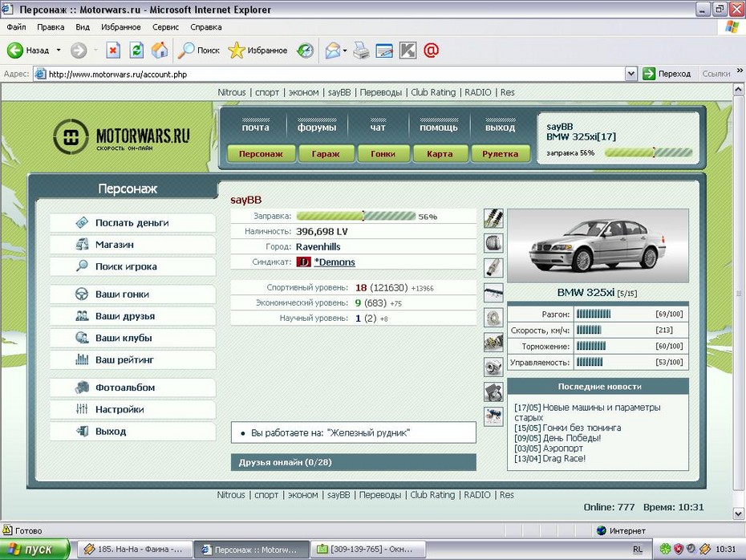The width and height of the screenshot is (746, 560).
Task: Open the Сервис menu
Action: (x=165, y=27)
